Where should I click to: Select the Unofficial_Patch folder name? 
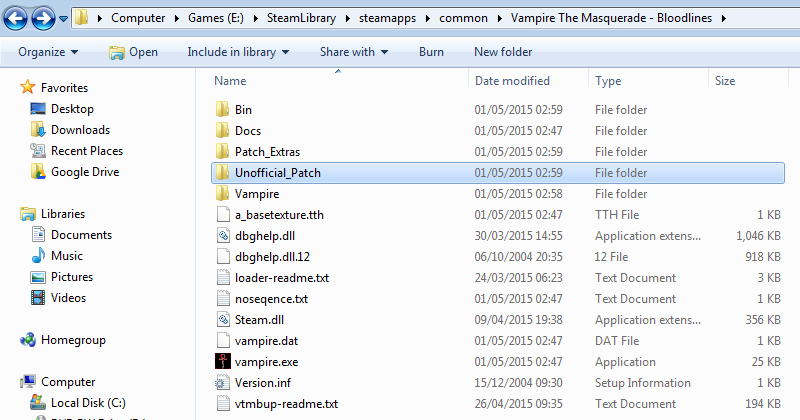pos(278,173)
